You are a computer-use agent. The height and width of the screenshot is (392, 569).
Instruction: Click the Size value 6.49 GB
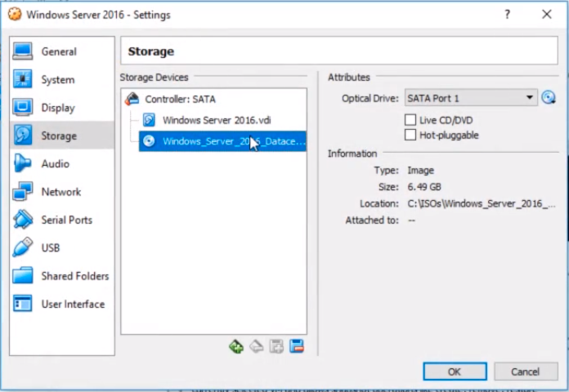(424, 187)
